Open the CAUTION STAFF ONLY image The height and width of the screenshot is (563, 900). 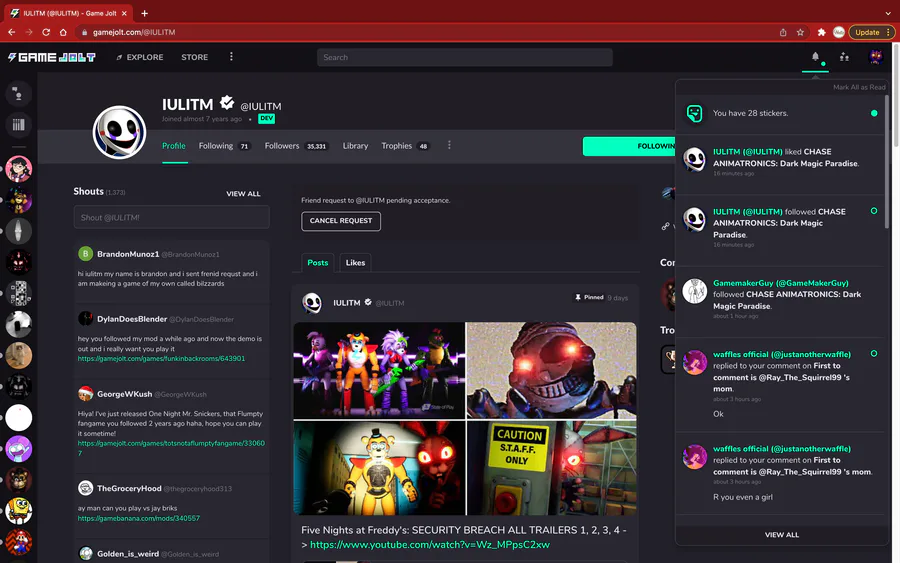pos(552,468)
